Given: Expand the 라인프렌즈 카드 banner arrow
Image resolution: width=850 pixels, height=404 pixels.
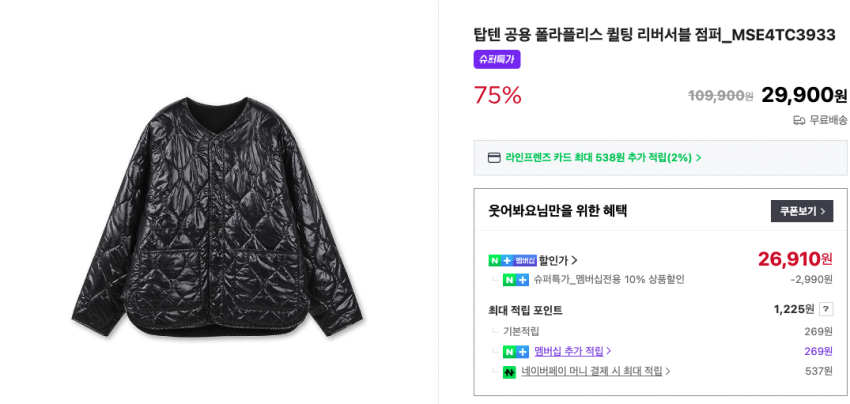Looking at the screenshot, I should point(699,158).
